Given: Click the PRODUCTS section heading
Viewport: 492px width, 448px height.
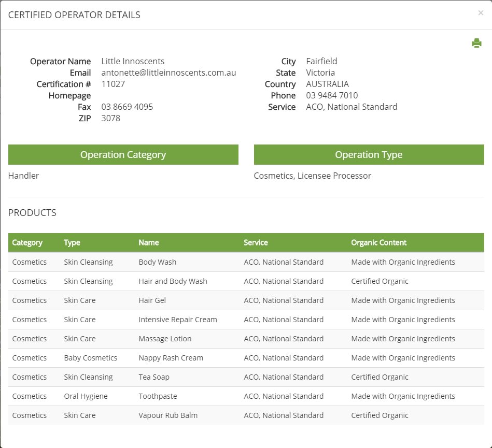Looking at the screenshot, I should click(32, 212).
